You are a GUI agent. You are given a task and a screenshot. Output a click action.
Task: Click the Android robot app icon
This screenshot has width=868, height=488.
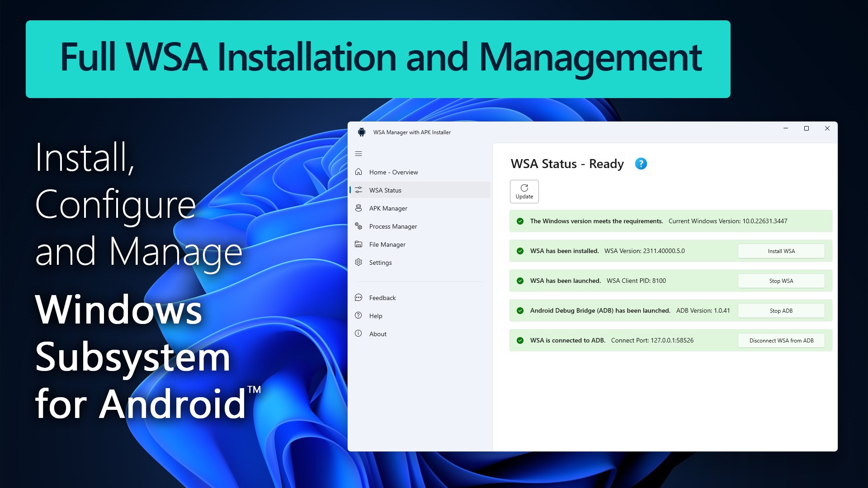point(361,132)
